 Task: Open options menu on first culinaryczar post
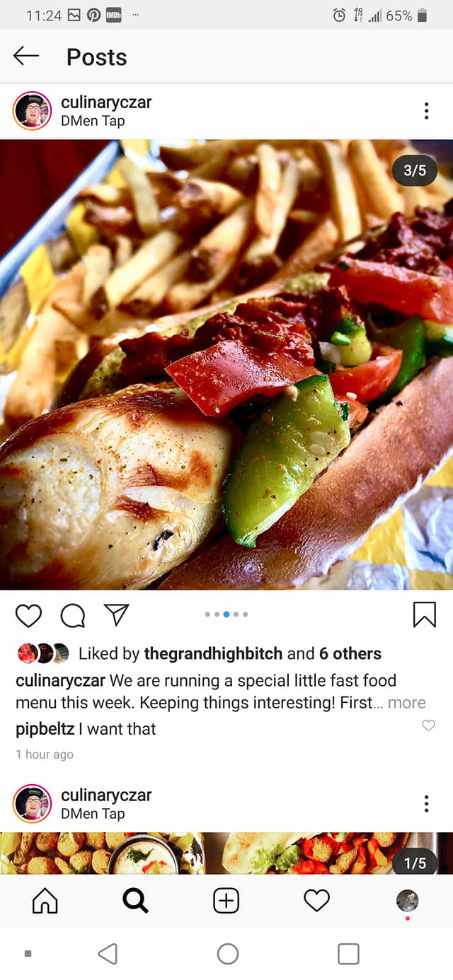(x=426, y=111)
